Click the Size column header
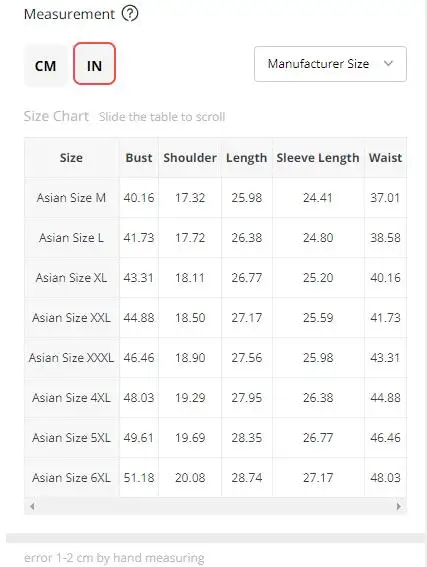 click(x=71, y=158)
